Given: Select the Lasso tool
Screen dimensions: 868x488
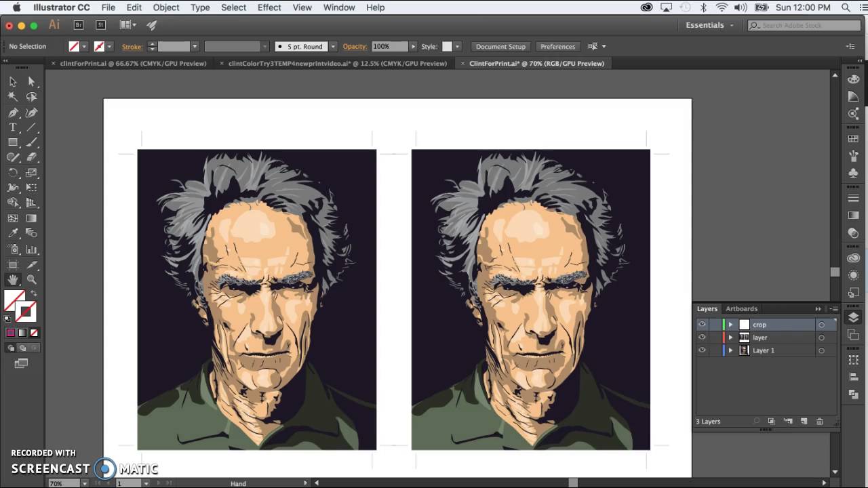Looking at the screenshot, I should click(31, 97).
